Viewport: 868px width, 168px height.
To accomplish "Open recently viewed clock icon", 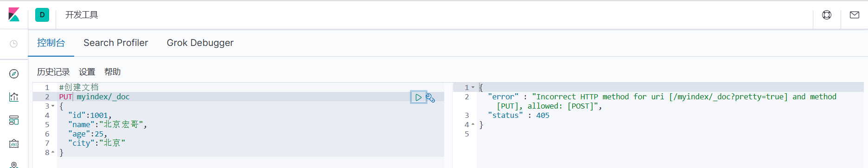I will click(14, 44).
